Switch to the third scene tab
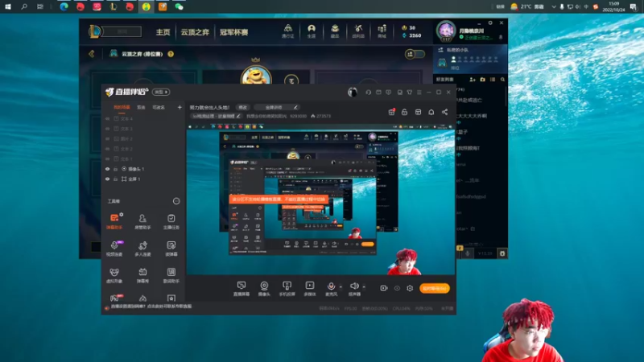The width and height of the screenshot is (644, 362). [159, 108]
